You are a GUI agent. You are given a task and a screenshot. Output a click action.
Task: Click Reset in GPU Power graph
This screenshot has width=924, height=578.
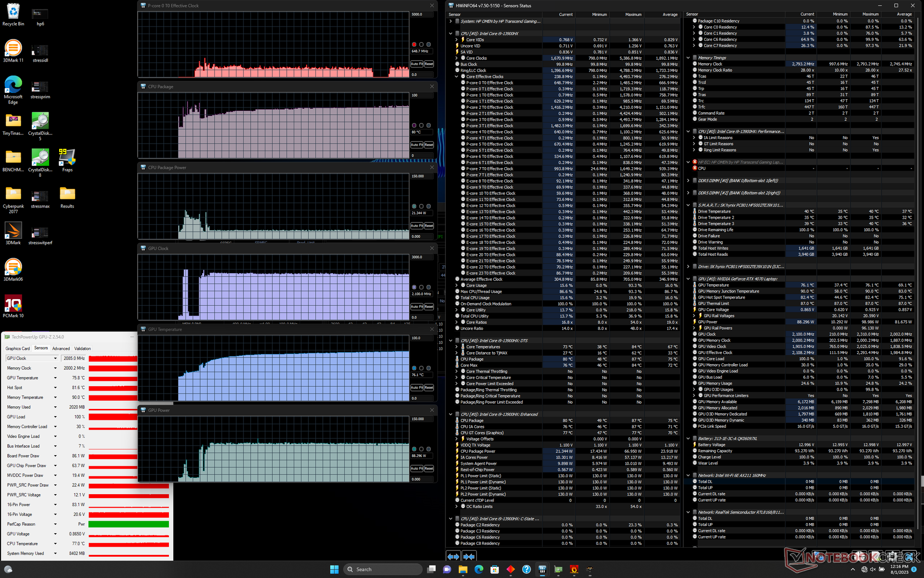pyautogui.click(x=429, y=468)
